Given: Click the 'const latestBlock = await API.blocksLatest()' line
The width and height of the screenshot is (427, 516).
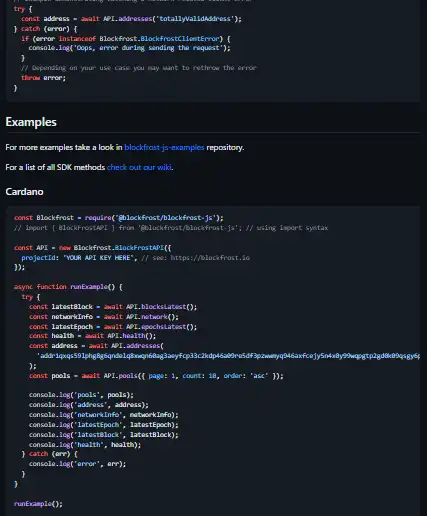Looking at the screenshot, I should tap(113, 307).
